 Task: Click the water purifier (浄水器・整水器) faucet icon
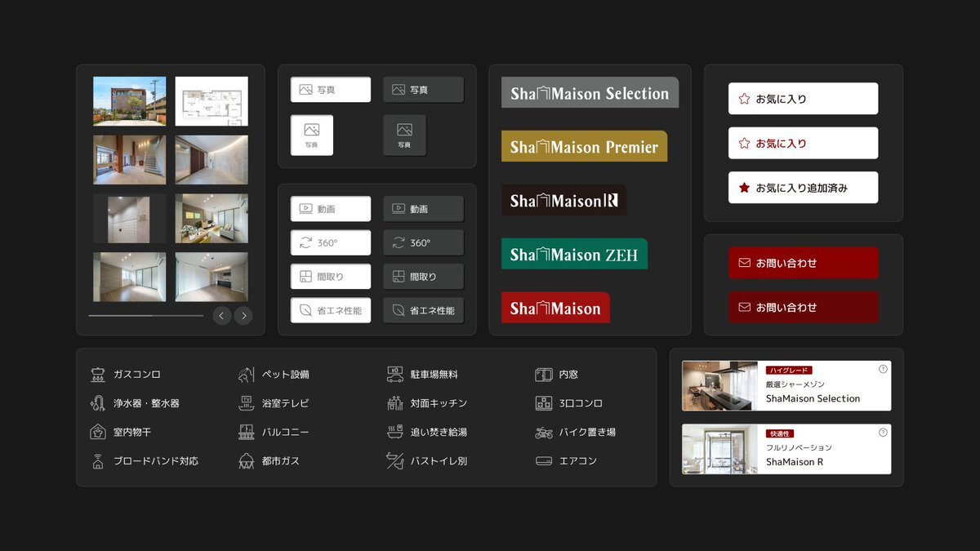click(98, 403)
